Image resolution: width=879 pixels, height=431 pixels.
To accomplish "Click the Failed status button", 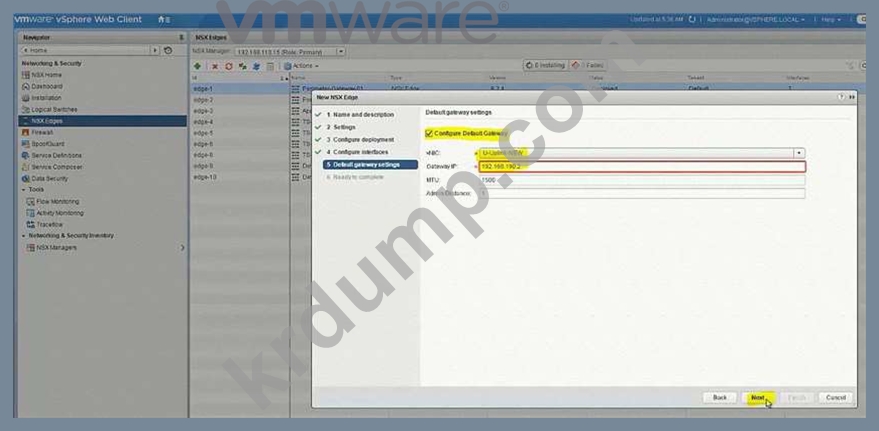I will pos(586,66).
